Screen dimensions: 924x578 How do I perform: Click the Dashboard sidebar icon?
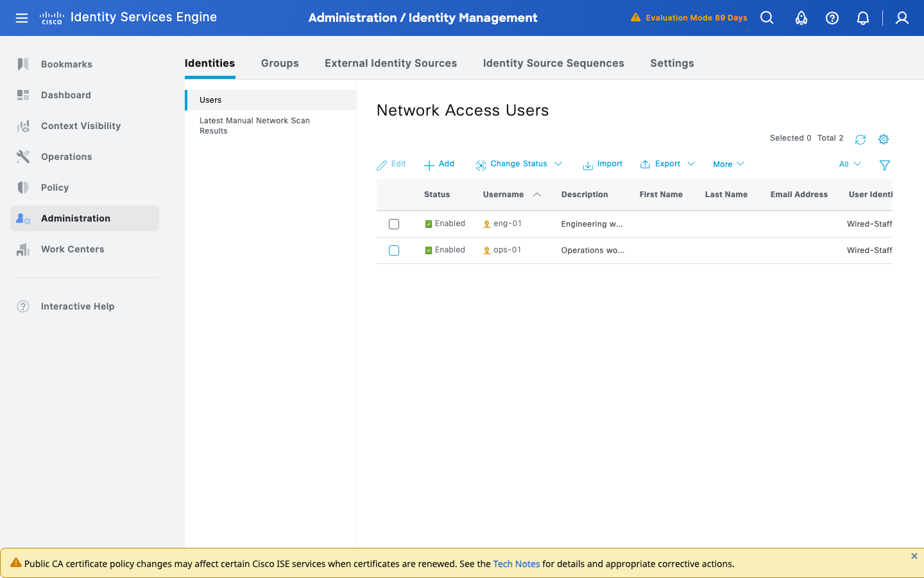click(23, 95)
